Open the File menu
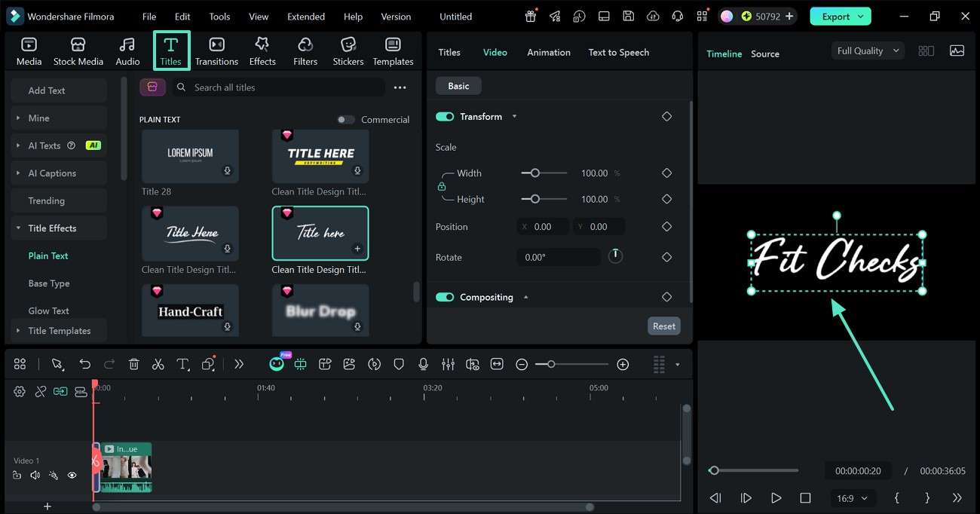This screenshot has height=514, width=980. (149, 16)
